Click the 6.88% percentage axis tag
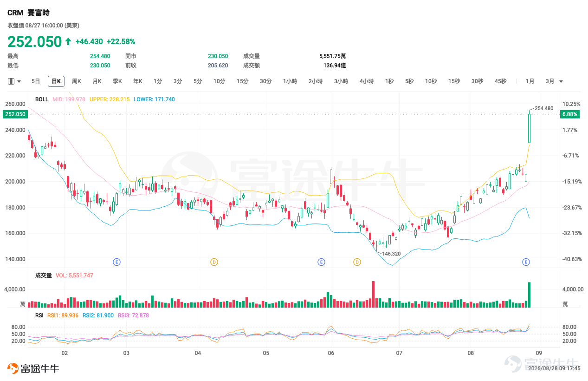588x381 pixels. [x=569, y=114]
